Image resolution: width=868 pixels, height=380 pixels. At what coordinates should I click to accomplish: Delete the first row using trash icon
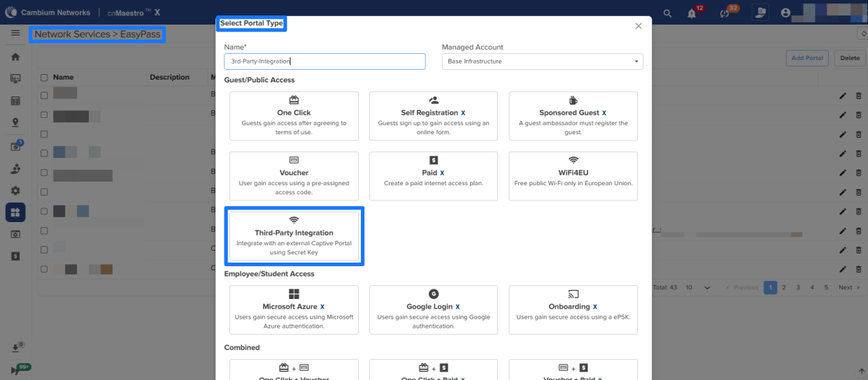(x=859, y=95)
